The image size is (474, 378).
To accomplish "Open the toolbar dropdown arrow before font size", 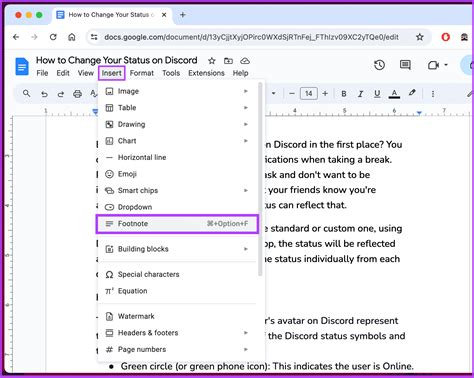I will [x=273, y=94].
